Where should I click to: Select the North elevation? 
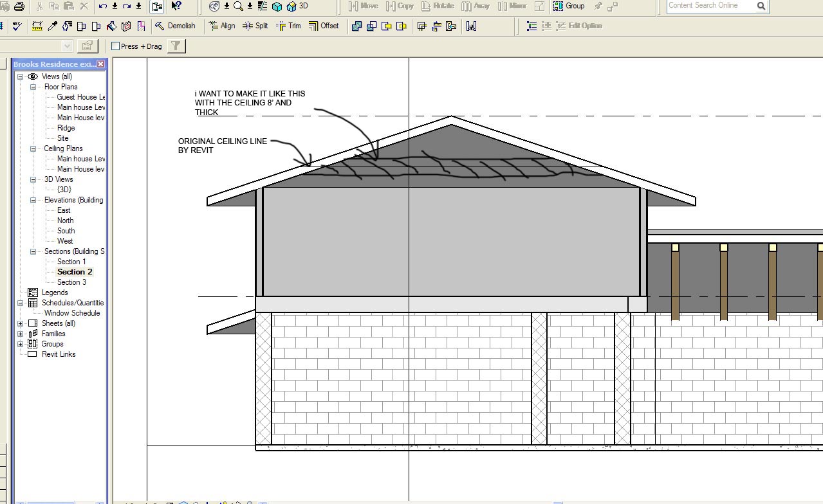[x=65, y=221]
